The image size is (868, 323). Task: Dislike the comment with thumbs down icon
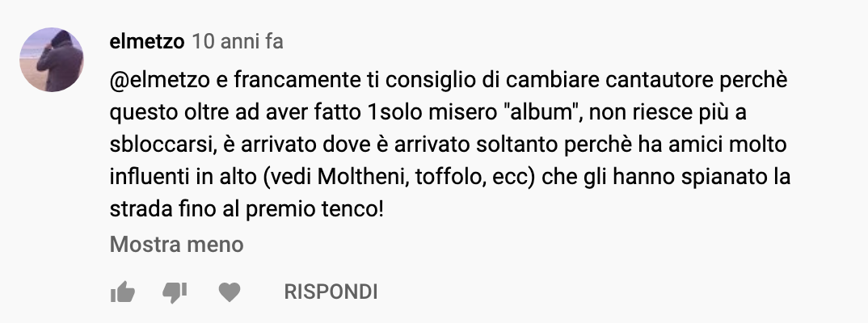click(x=175, y=292)
